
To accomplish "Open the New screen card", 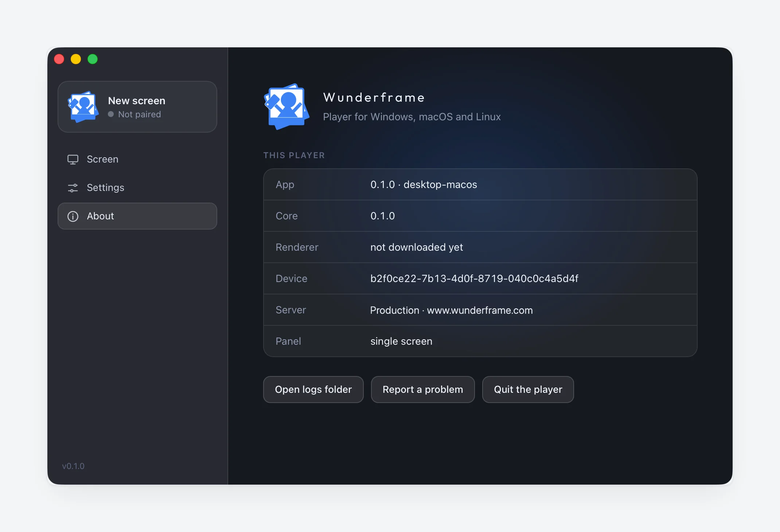I will 137,107.
